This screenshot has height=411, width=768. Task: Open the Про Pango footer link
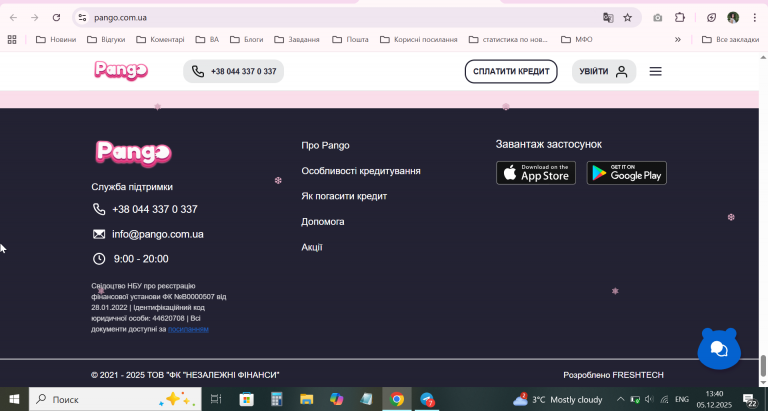coord(325,145)
